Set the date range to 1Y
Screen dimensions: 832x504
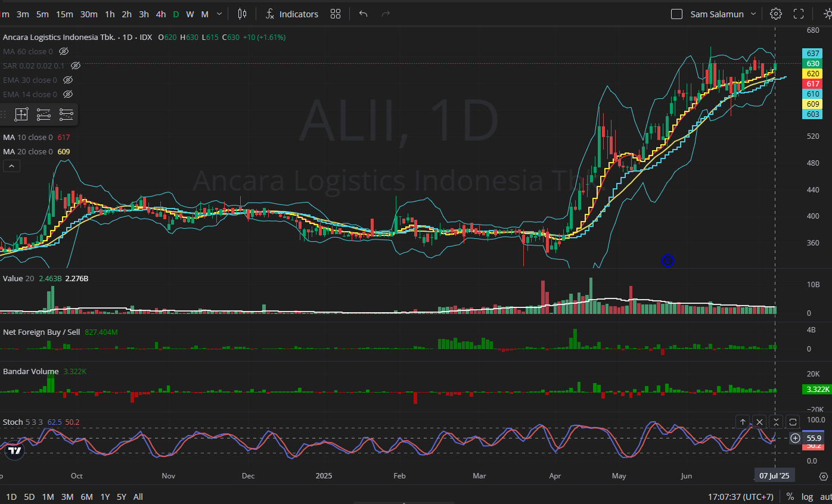105,496
